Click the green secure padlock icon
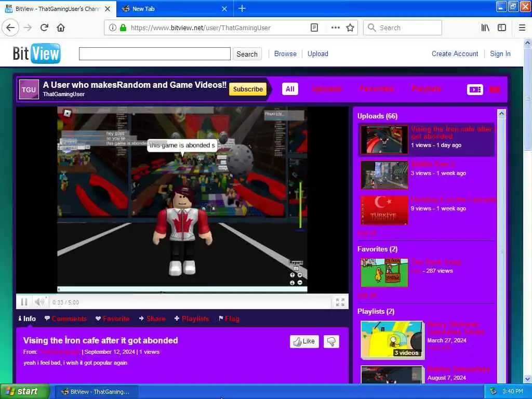Image resolution: width=532 pixels, height=399 pixels. pyautogui.click(x=123, y=28)
